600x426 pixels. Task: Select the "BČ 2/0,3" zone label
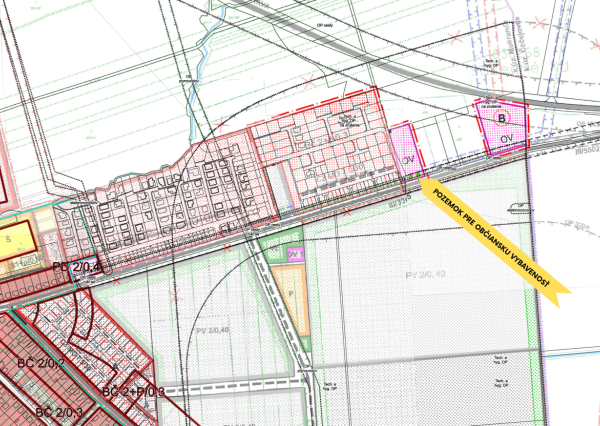point(59,413)
